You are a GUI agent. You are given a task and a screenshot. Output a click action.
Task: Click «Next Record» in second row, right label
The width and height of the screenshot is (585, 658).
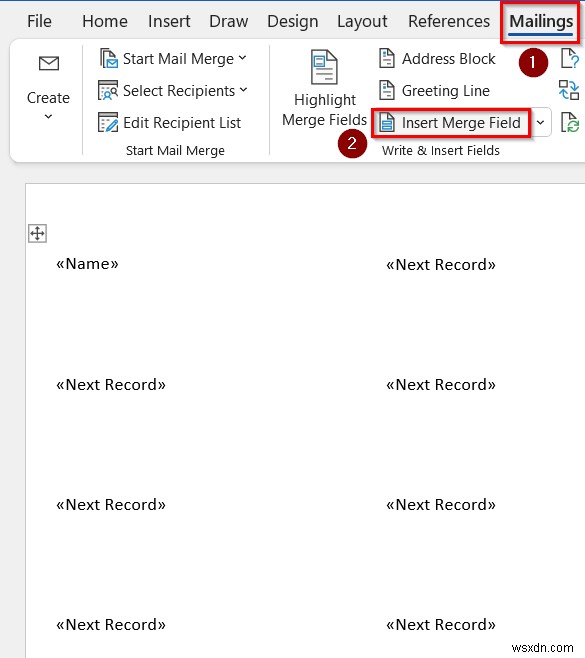[441, 385]
